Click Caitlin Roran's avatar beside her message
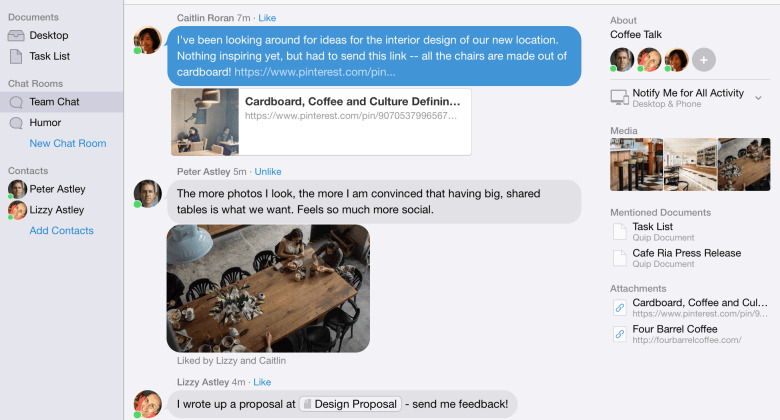780x420 pixels. tap(148, 40)
